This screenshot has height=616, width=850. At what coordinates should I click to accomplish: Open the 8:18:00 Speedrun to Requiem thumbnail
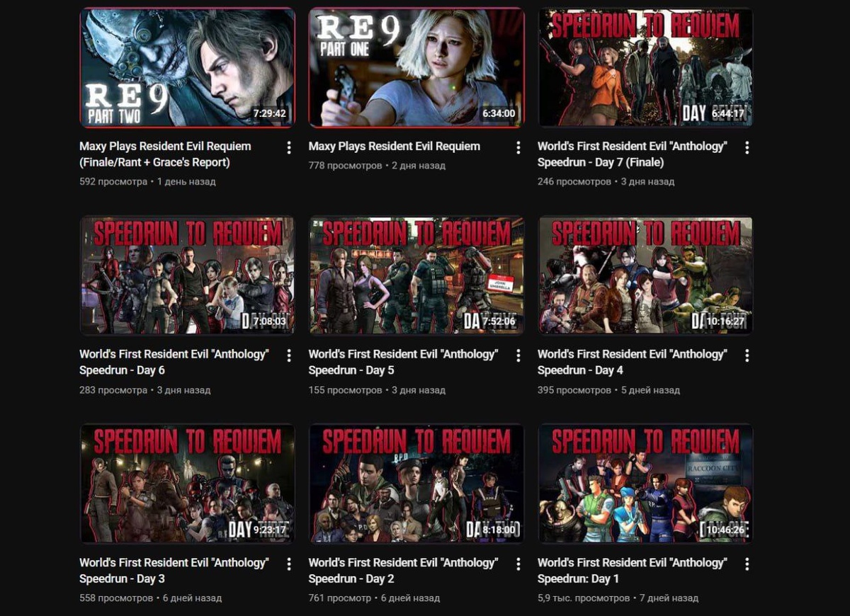416,483
